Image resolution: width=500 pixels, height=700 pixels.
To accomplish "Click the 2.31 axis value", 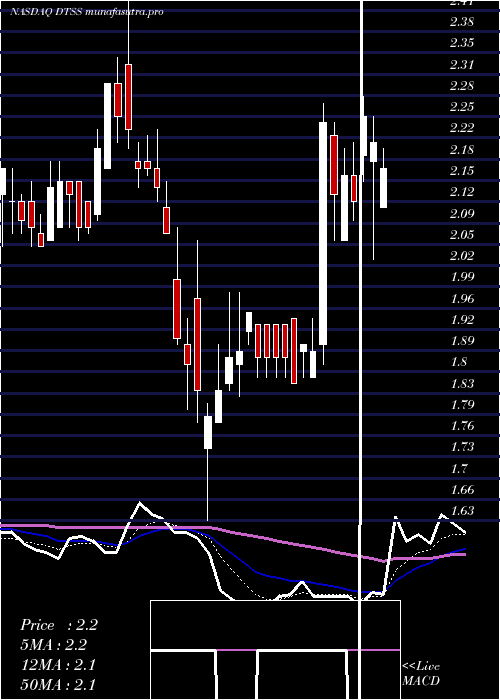I will pyautogui.click(x=462, y=64).
